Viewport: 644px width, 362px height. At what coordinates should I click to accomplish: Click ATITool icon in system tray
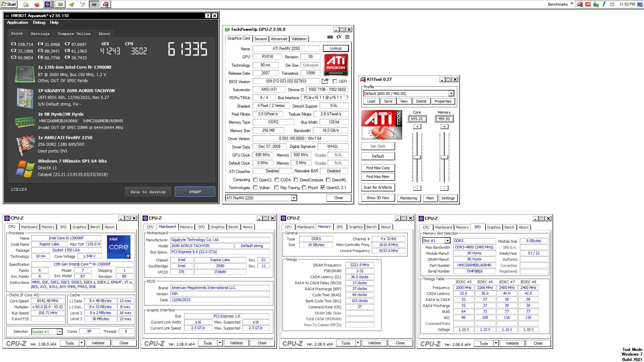pos(580,4)
